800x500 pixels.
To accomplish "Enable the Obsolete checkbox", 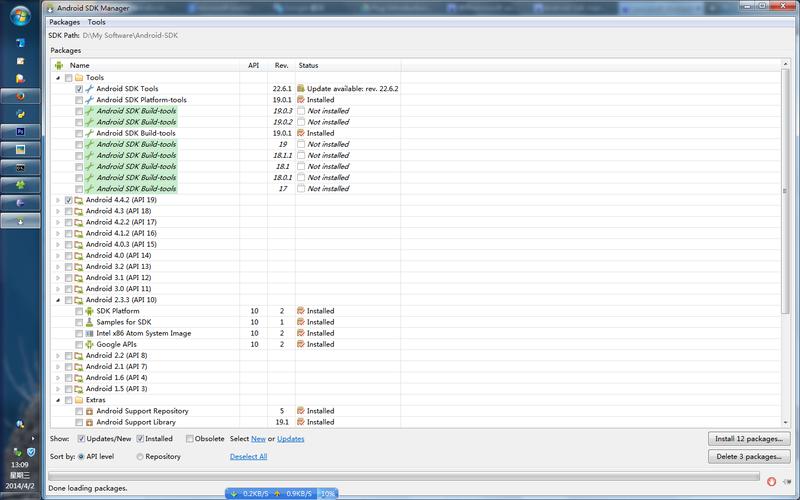I will coord(190,439).
